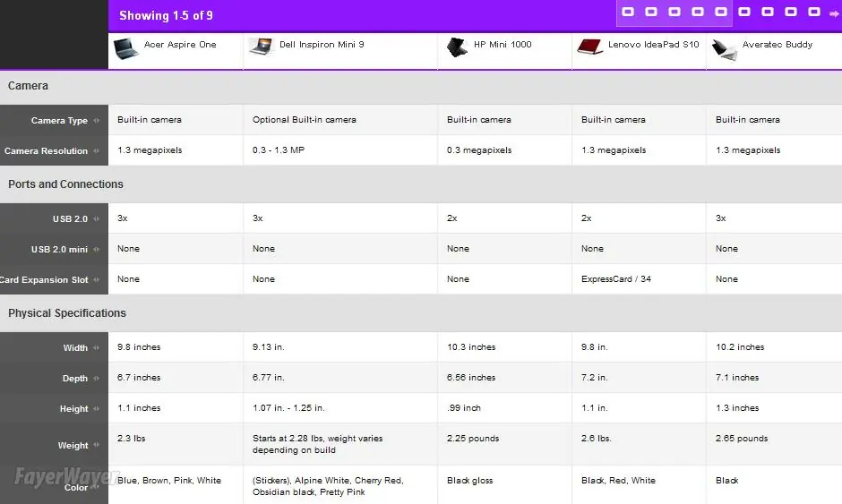
Task: Select the ninth, last page indicator box
Action: click(x=814, y=12)
